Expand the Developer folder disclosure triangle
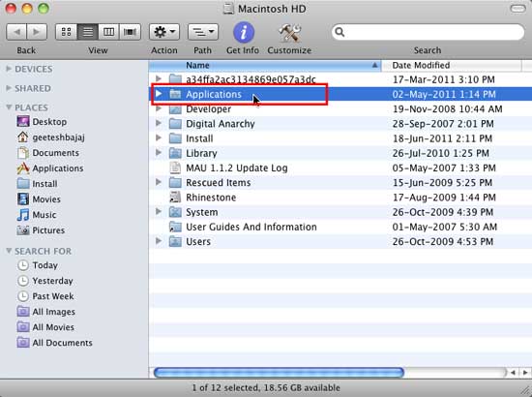Viewport: 532px width, 397px height. (x=159, y=108)
